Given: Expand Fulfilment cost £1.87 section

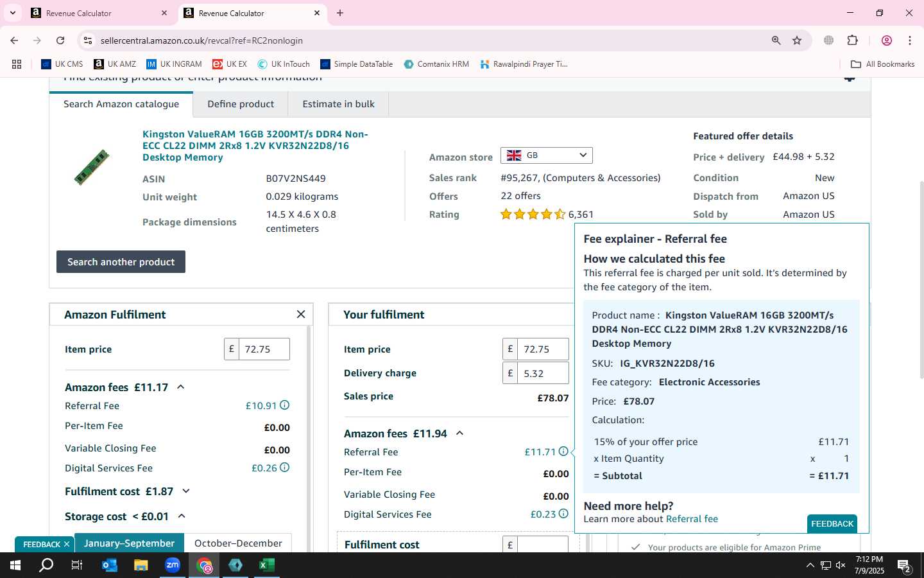Looking at the screenshot, I should [x=186, y=491].
